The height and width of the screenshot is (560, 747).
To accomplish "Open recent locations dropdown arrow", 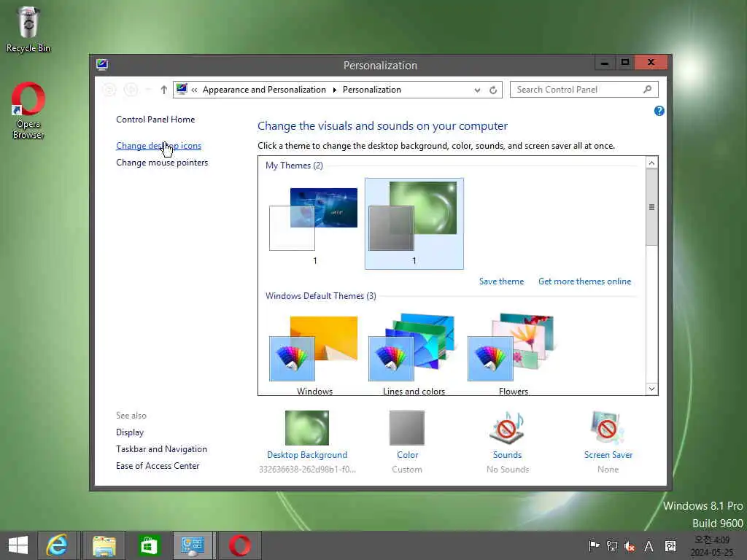I will (148, 90).
